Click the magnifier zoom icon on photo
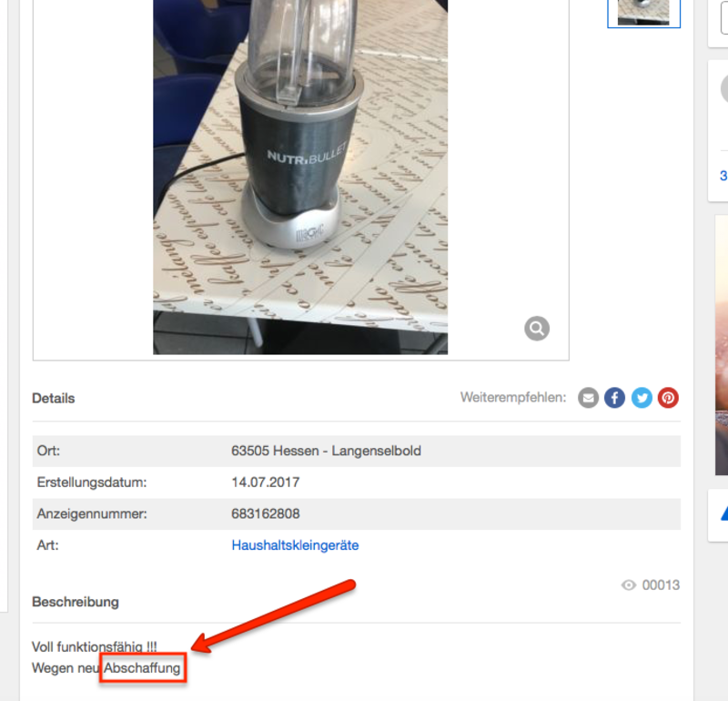 pyautogui.click(x=537, y=329)
